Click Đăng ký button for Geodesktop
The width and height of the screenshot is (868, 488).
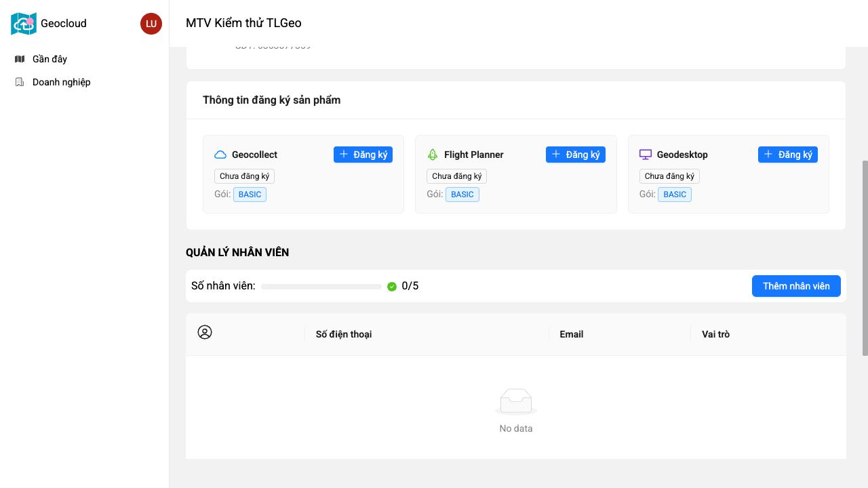pyautogui.click(x=787, y=155)
